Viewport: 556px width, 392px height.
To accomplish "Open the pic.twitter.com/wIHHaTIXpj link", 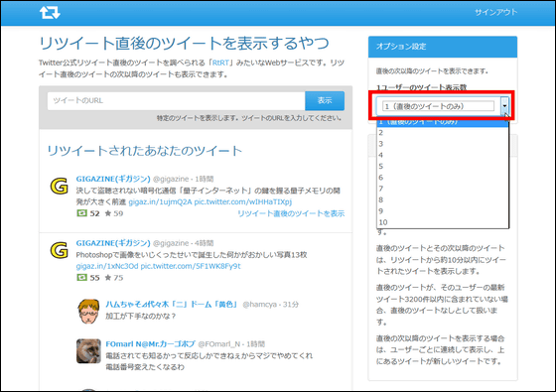I will pyautogui.click(x=243, y=202).
